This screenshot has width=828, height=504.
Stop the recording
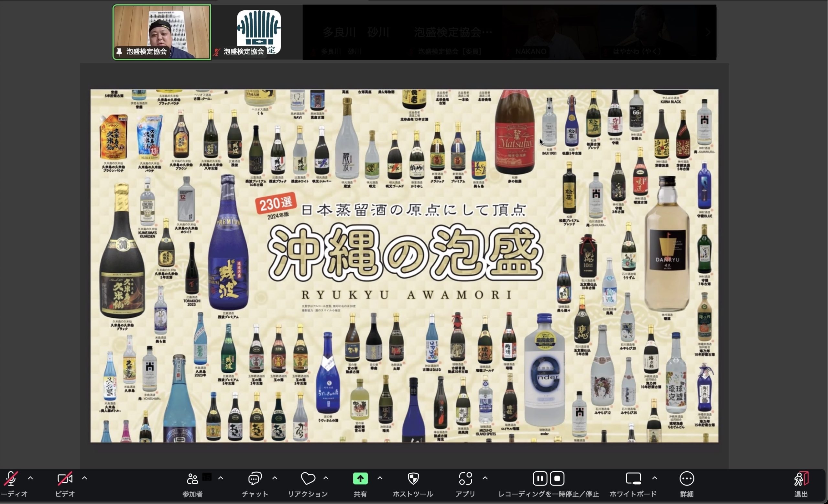pos(557,478)
